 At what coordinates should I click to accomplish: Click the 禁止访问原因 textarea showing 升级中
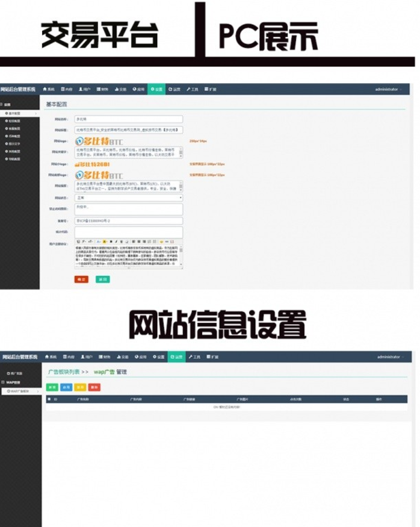click(129, 209)
